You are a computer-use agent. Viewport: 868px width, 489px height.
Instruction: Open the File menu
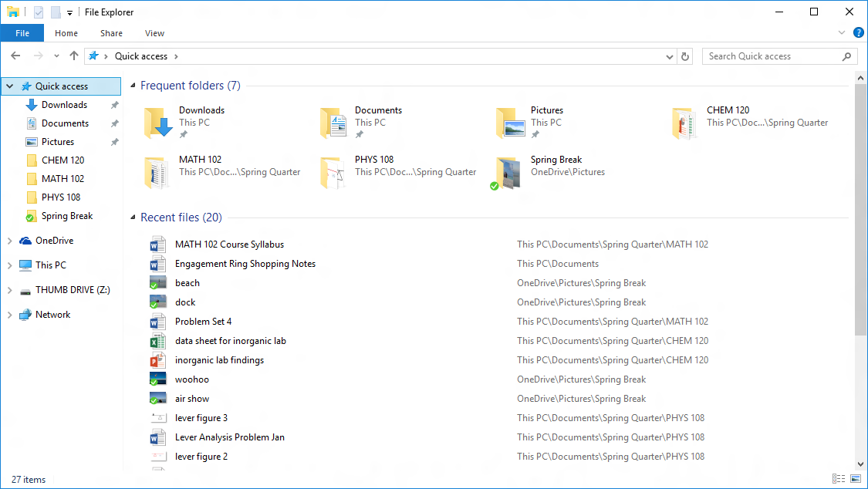22,33
